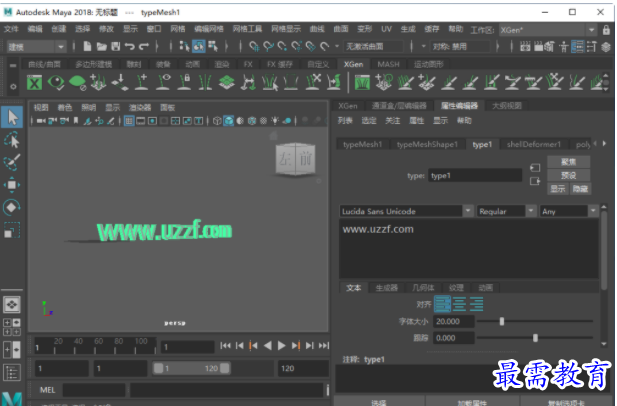Click the 显示 (Show) button
This screenshot has width=617, height=406.
(558, 188)
